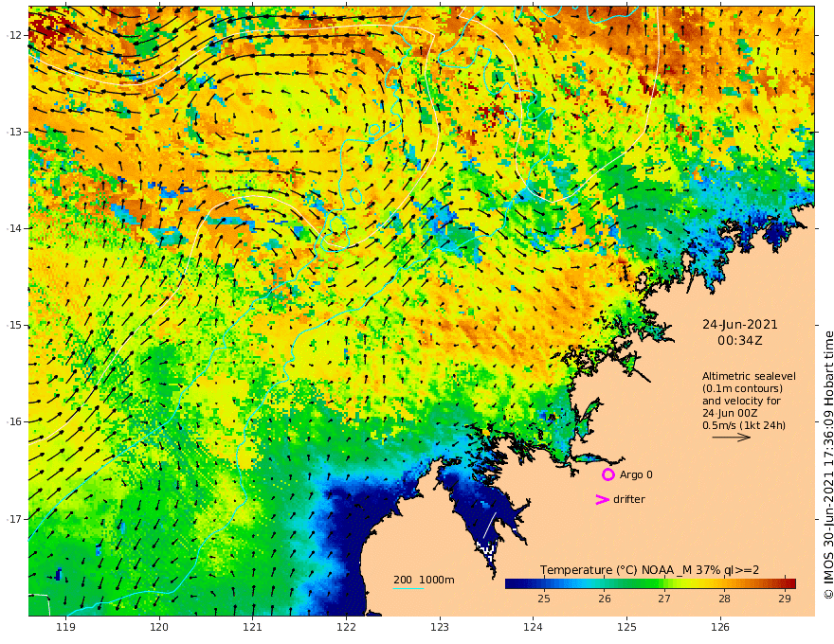
Task: Click the 'Altimetric sealevel' legend text
Action: point(749,376)
